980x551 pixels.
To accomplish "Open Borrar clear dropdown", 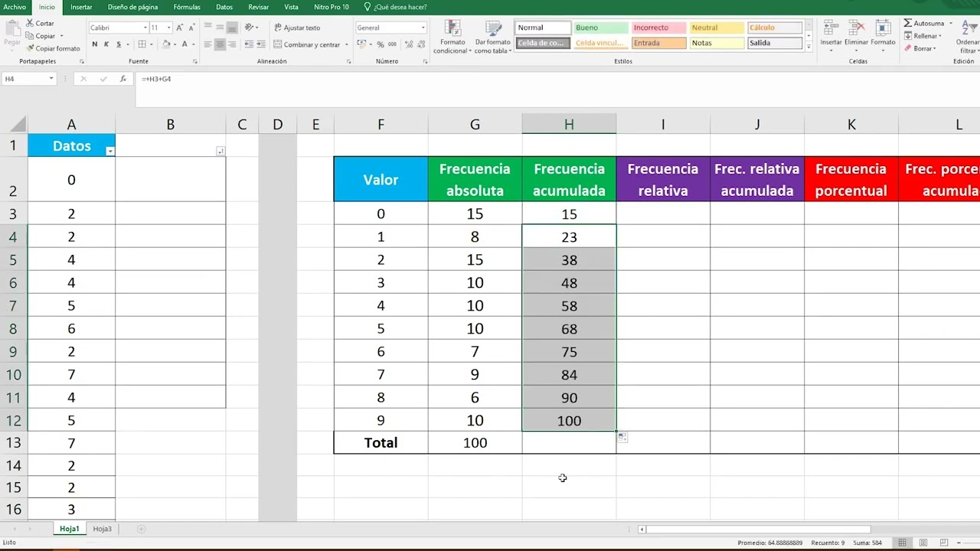I will tap(921, 48).
